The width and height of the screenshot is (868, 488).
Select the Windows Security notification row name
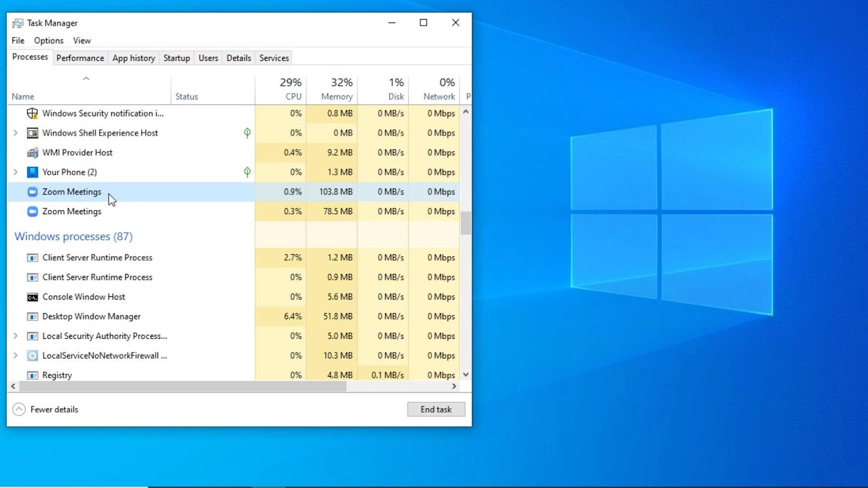(103, 113)
